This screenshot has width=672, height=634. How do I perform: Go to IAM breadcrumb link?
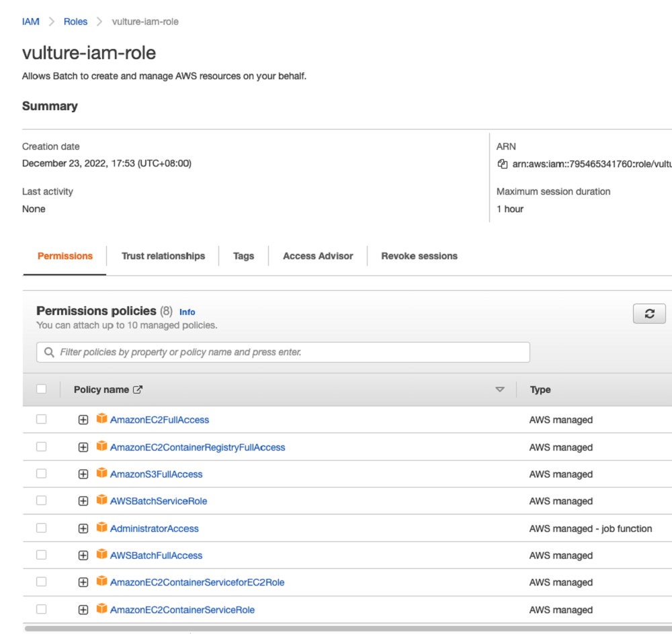pyautogui.click(x=31, y=21)
